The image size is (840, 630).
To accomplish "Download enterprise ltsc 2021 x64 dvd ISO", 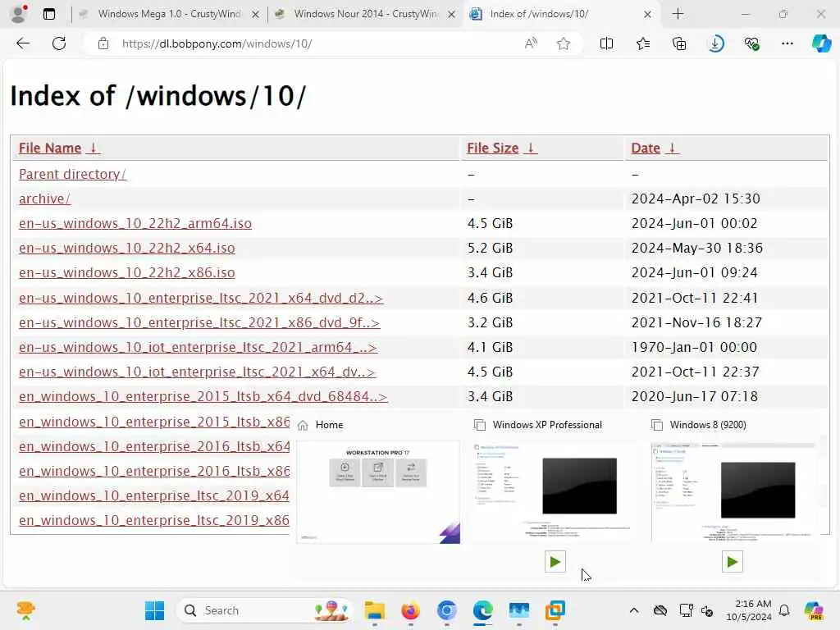I will (x=201, y=298).
